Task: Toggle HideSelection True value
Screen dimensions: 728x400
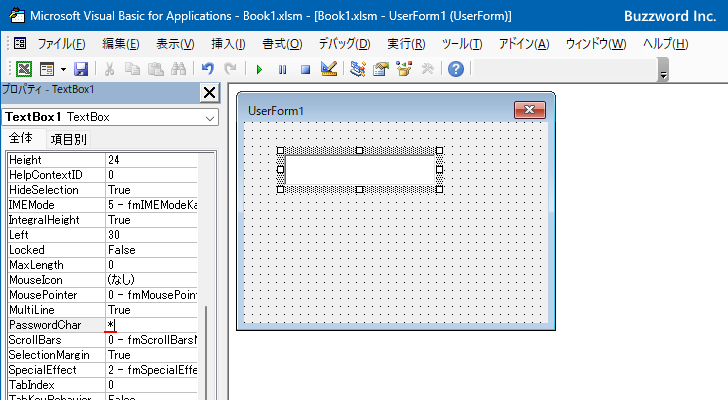Action: pos(151,190)
